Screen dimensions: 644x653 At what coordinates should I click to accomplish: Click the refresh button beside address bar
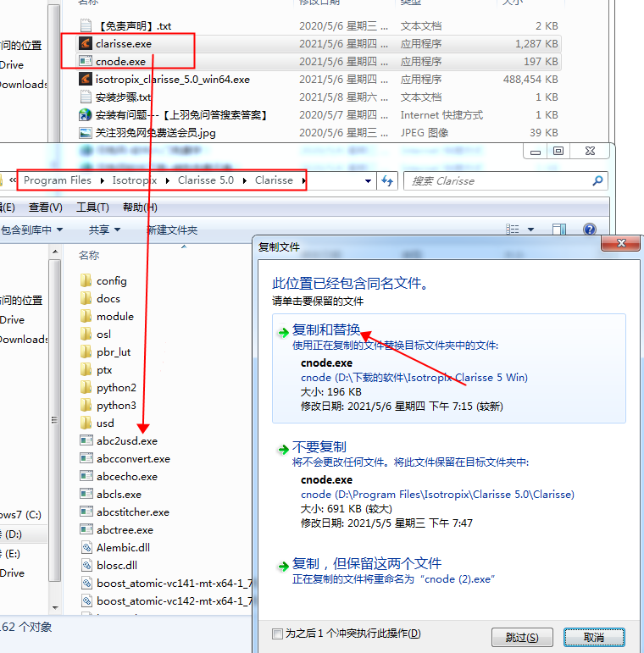click(x=388, y=180)
